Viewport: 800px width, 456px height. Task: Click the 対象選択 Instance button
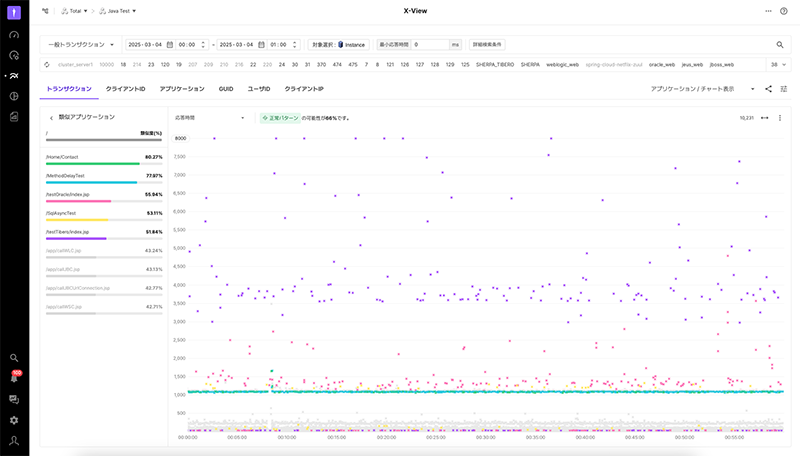tap(338, 45)
